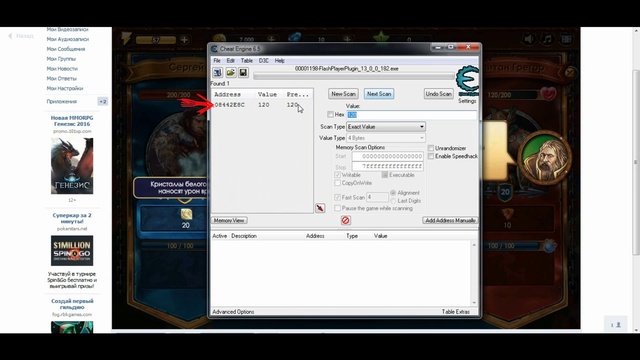This screenshot has width=640, height=360.
Task: Click the New Scan button
Action: pyautogui.click(x=343, y=94)
